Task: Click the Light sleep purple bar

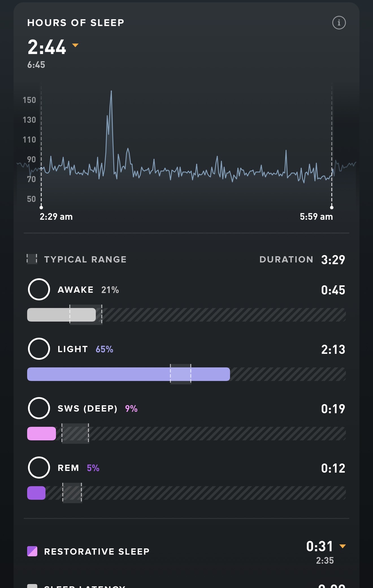Action: pos(128,374)
